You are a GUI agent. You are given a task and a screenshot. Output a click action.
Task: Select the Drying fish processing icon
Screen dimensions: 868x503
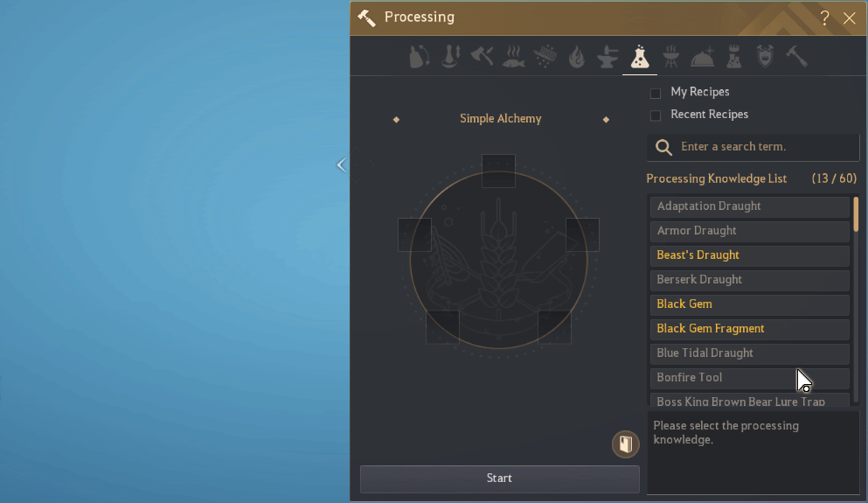click(x=513, y=58)
